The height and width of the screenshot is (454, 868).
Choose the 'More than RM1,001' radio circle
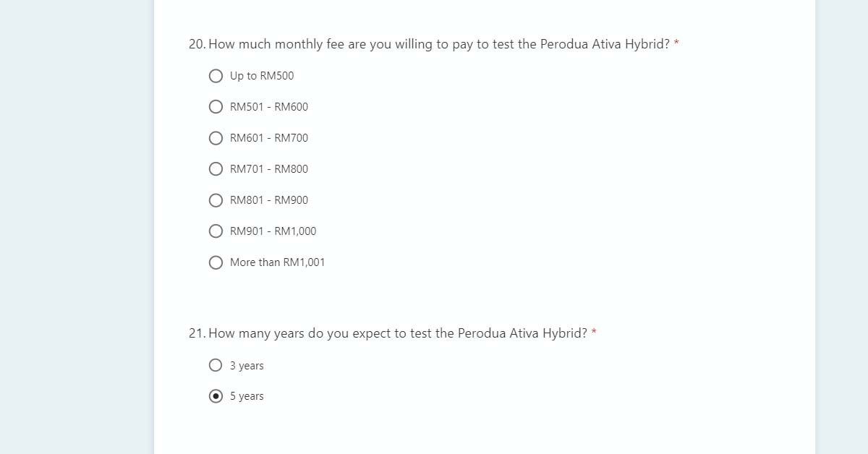point(216,262)
